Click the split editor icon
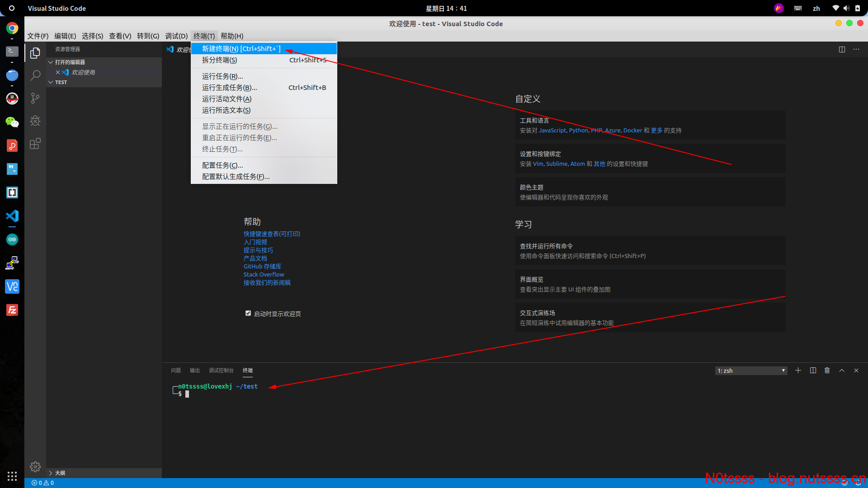868x488 pixels. (x=842, y=49)
